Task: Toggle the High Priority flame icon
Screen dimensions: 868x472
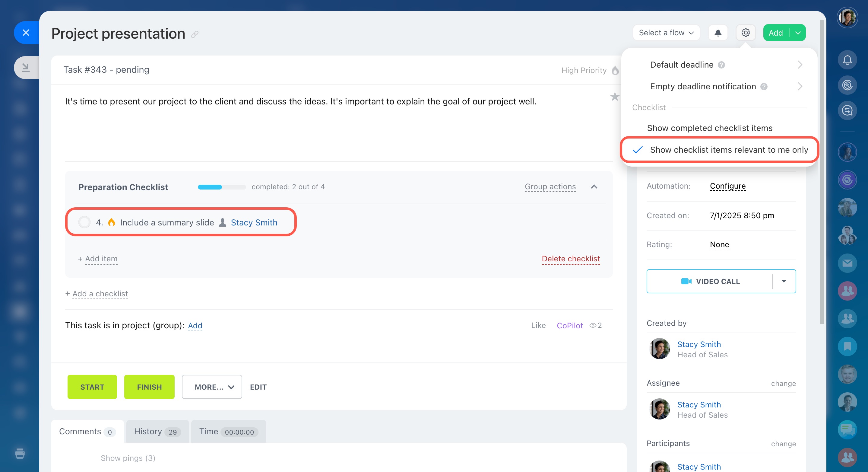Action: point(615,70)
